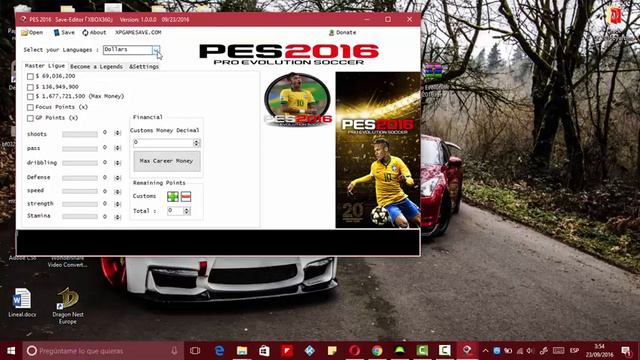Click the shoots slider bar
The width and height of the screenshot is (640, 360).
[80, 134]
